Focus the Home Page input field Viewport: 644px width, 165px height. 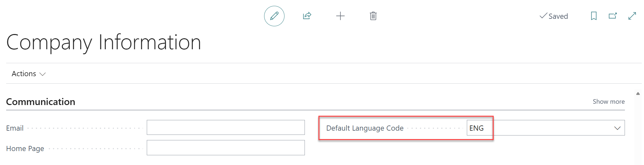click(x=226, y=147)
